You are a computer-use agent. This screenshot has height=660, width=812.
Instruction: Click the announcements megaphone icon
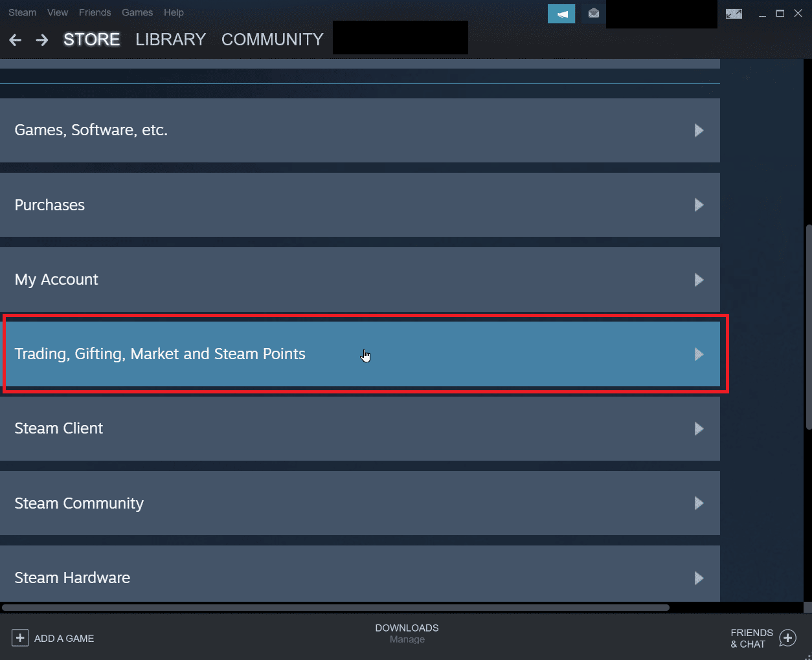coord(561,13)
